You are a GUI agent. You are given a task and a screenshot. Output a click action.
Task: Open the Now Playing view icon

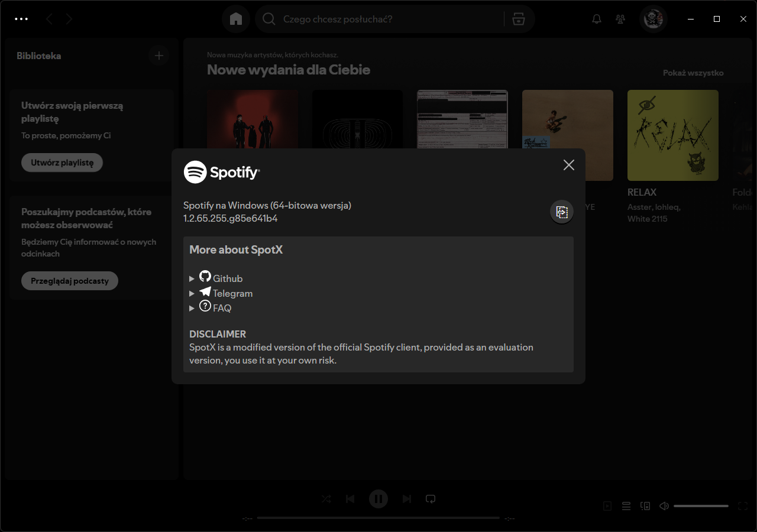(x=607, y=506)
